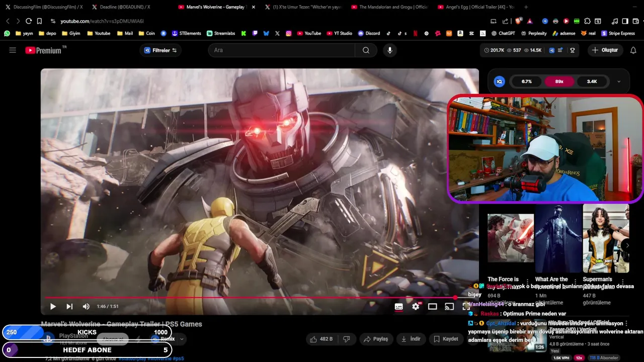Open the Stripe Express bookmark
644x362 pixels.
618,33
